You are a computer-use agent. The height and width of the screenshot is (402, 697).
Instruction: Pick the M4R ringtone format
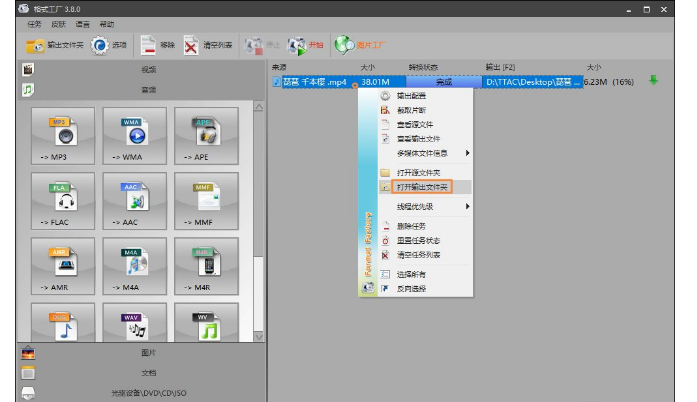point(206,266)
